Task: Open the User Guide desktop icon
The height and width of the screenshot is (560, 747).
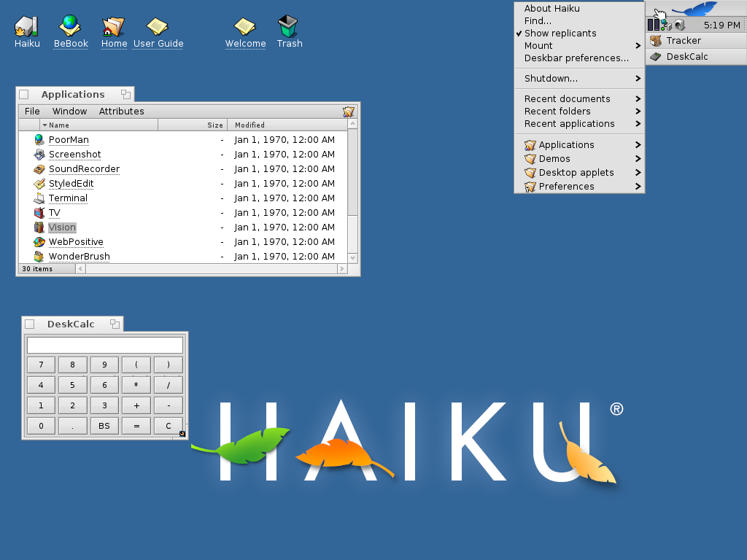Action: [x=158, y=26]
